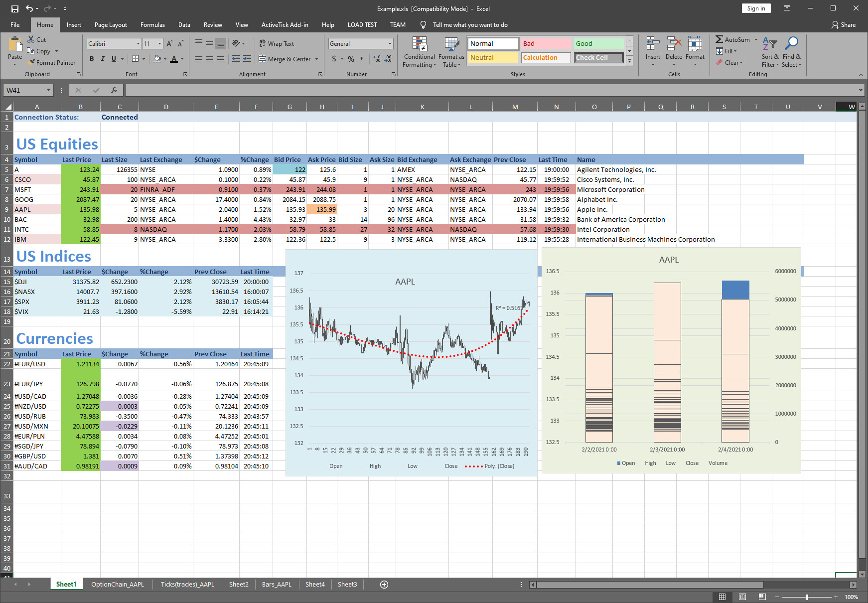Click the Tell me what you want search field
Viewport: 868px width, 603px height.
(x=470, y=25)
